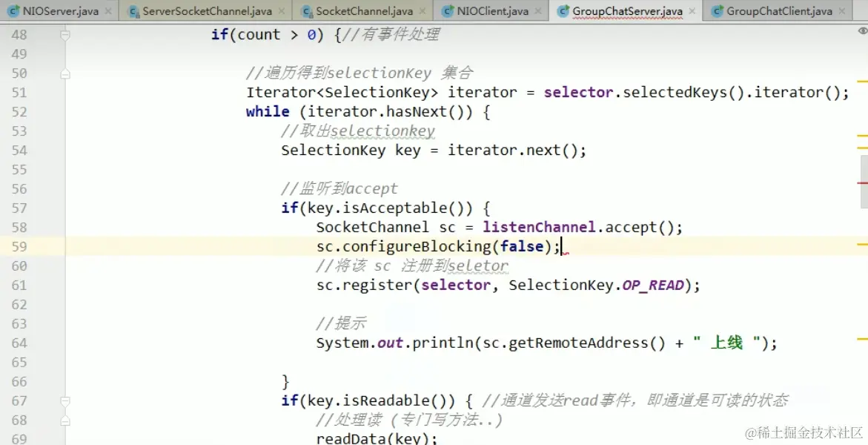Click 'OP_READ' on line 61
This screenshot has height=445, width=868.
pos(653,286)
